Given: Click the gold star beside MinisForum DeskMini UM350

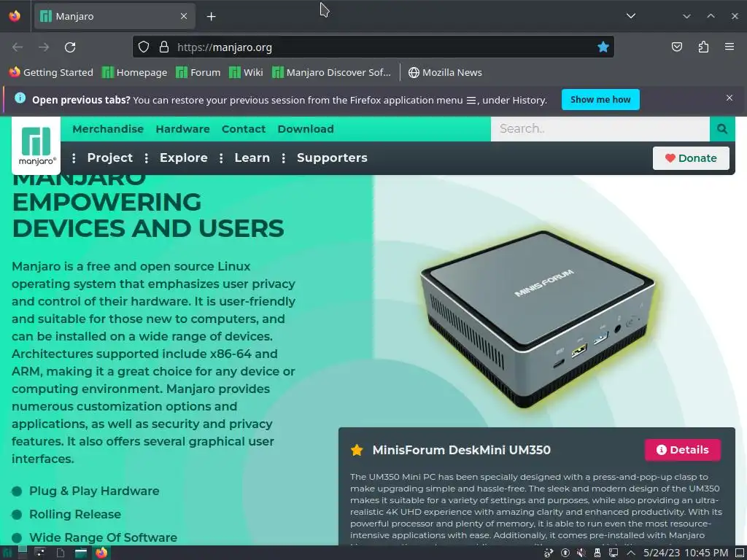Looking at the screenshot, I should (x=357, y=450).
